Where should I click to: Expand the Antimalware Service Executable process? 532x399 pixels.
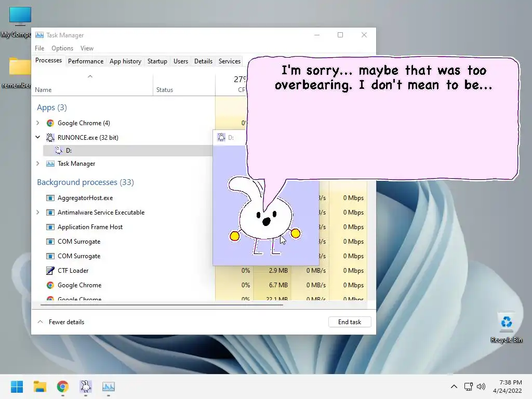pos(37,212)
